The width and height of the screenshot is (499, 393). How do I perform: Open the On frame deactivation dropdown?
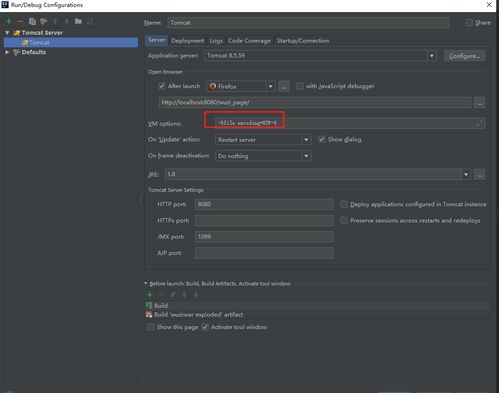(306, 156)
